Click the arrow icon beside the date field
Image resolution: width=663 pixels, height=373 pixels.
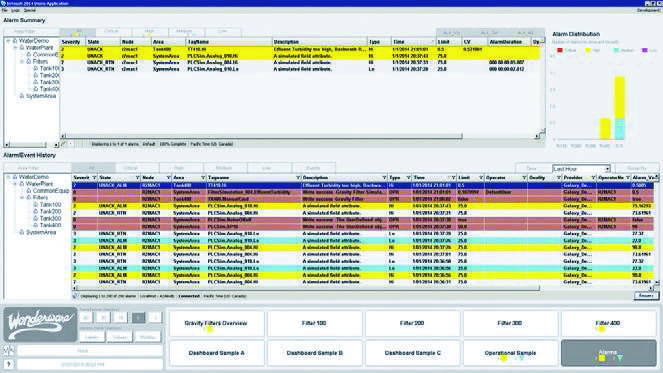(8, 364)
